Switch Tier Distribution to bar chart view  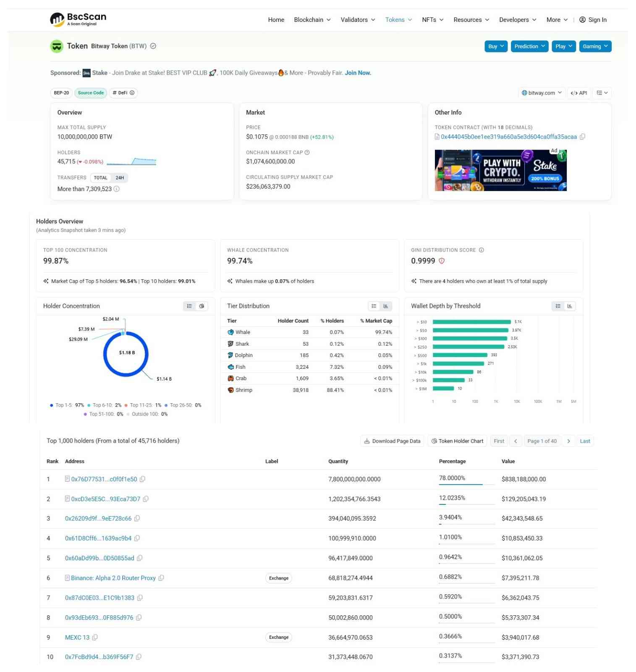click(385, 307)
